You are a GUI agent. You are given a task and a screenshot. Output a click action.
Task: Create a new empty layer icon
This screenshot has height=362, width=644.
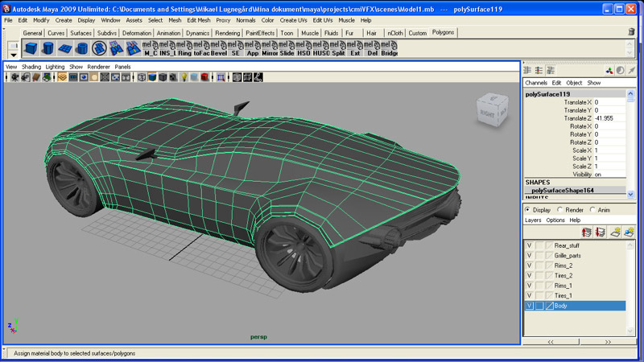[615, 232]
